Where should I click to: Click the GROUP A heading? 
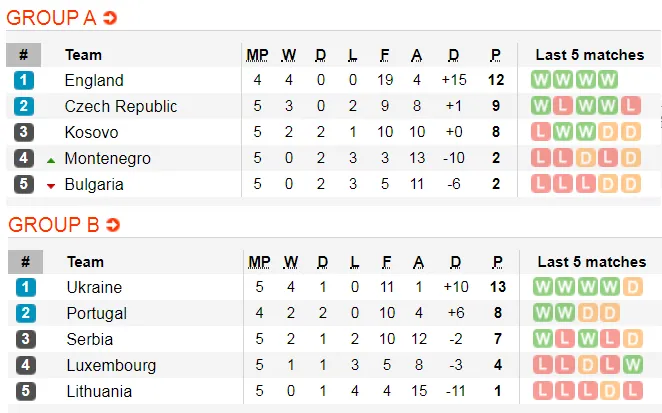coord(52,18)
